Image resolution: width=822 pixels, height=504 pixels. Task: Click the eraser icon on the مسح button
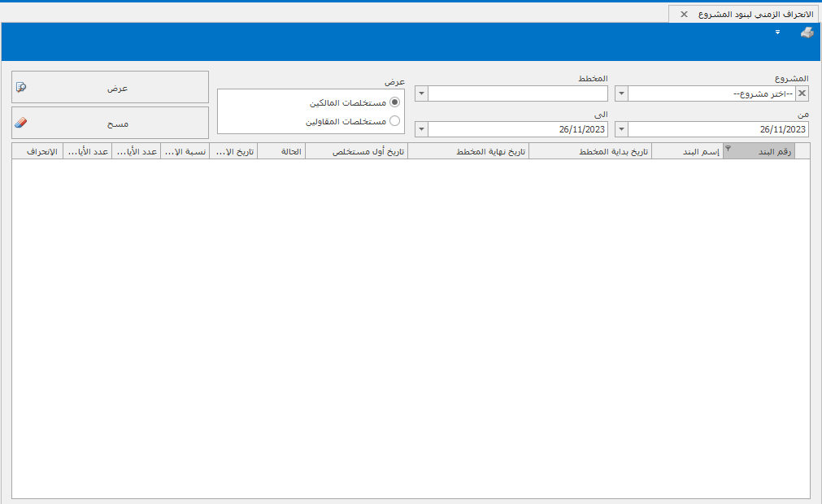tap(22, 124)
